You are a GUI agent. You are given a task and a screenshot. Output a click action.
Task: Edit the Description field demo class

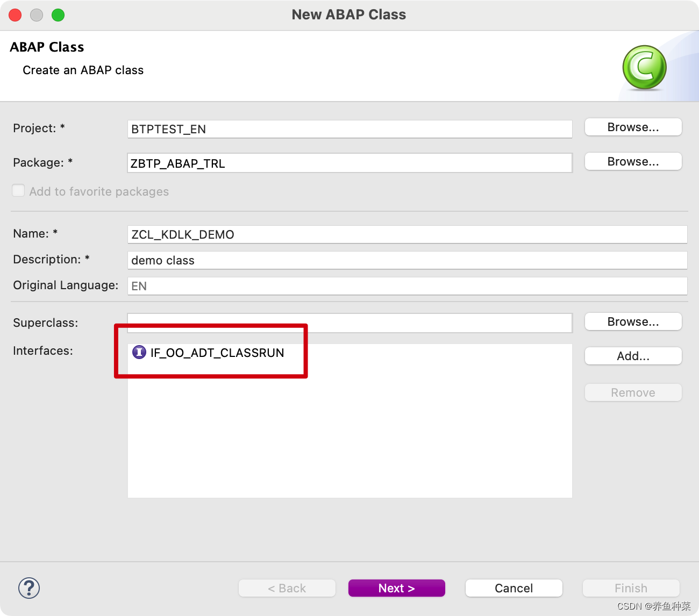click(x=407, y=260)
